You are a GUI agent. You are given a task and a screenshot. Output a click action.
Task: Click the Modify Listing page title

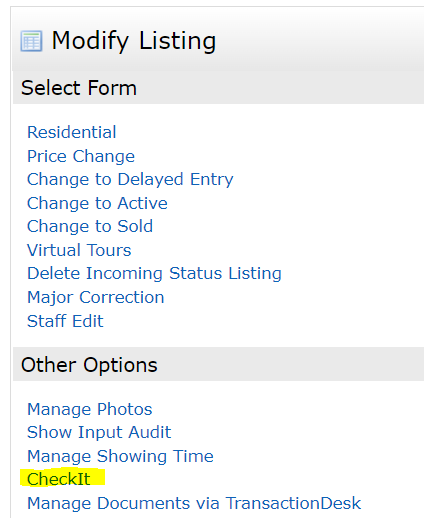[134, 41]
